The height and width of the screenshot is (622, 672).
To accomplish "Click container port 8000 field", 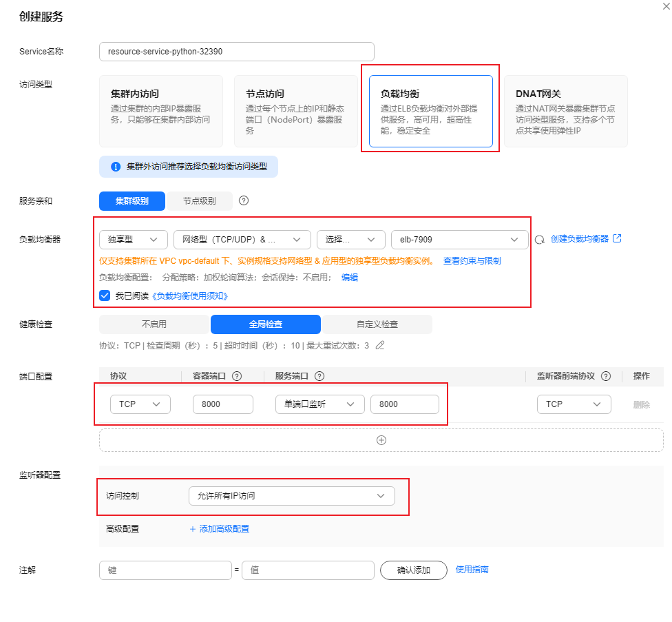I will coord(223,404).
